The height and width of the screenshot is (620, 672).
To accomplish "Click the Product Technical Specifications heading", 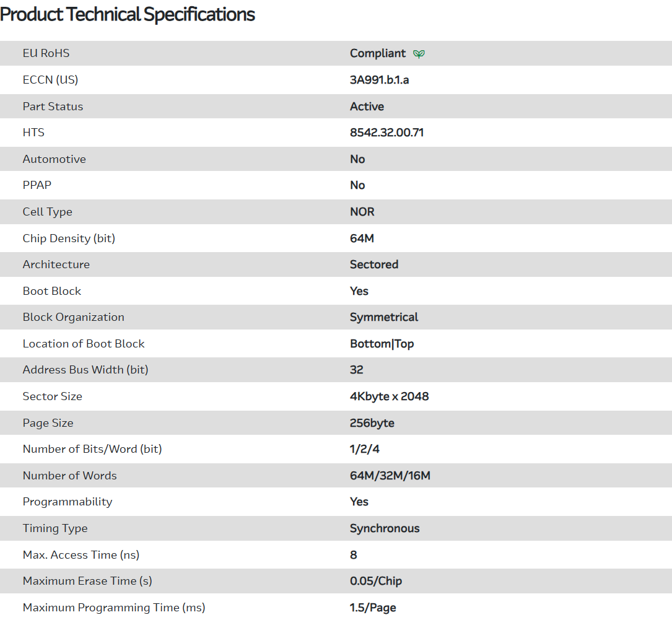I will 128,14.
